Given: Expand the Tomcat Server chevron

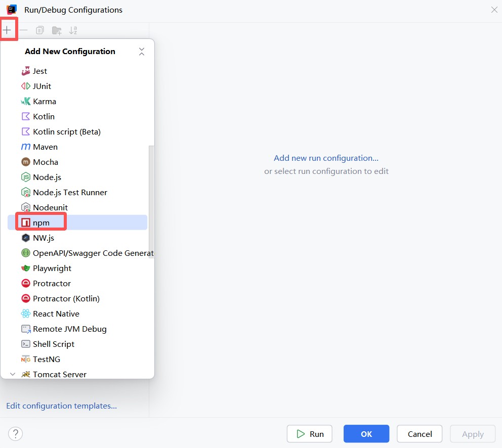Looking at the screenshot, I should [x=13, y=374].
